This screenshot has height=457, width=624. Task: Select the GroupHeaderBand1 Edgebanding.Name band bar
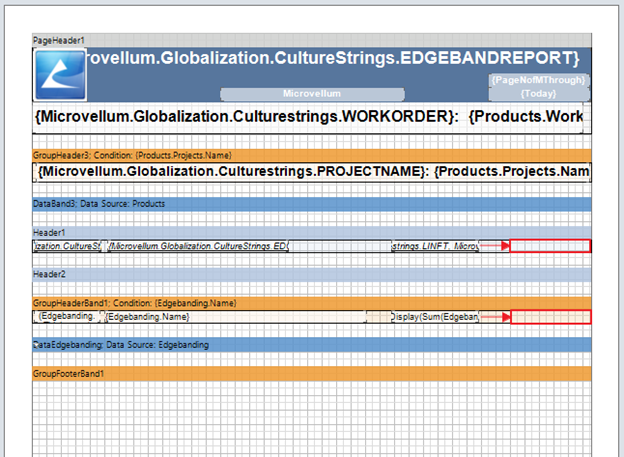(x=312, y=303)
